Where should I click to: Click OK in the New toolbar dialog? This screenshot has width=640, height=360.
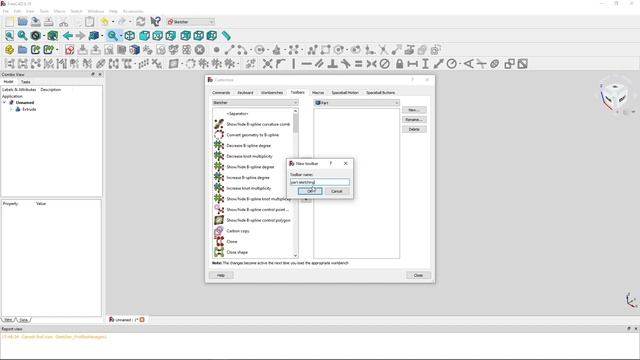(x=311, y=191)
